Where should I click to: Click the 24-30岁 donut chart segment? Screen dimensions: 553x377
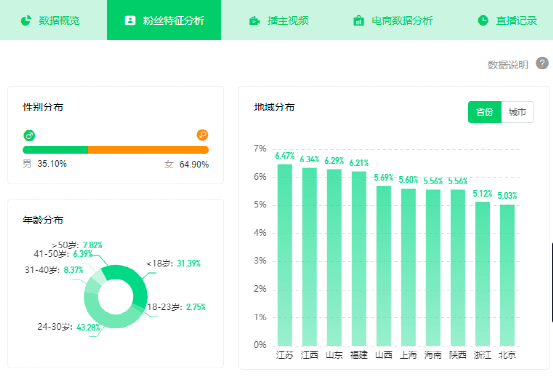tap(106, 315)
